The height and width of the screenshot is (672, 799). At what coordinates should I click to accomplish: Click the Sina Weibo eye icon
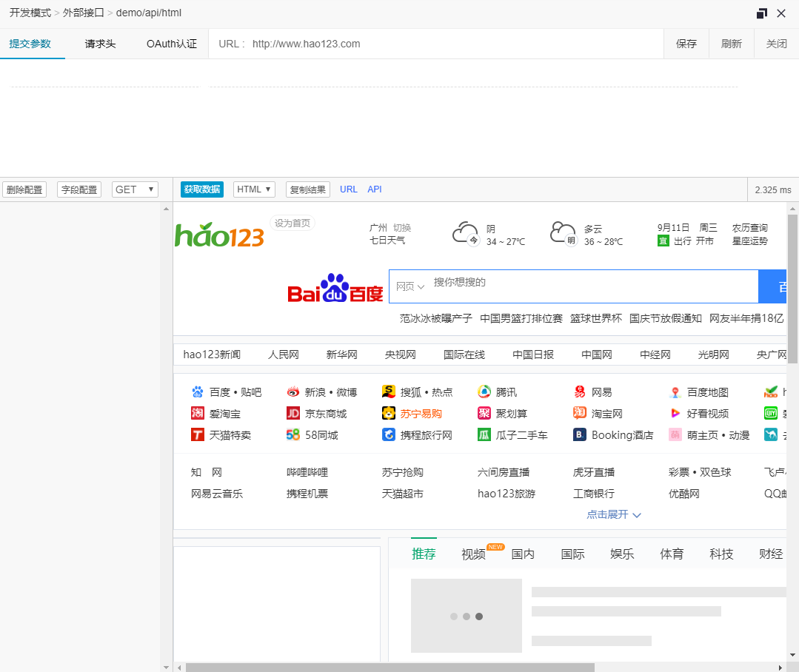(x=293, y=392)
